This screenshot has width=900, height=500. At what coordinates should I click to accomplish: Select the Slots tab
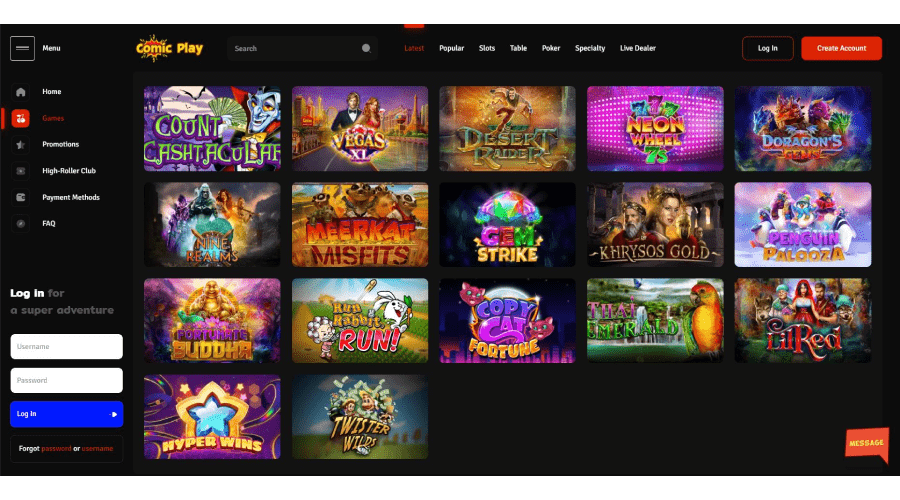click(x=487, y=48)
